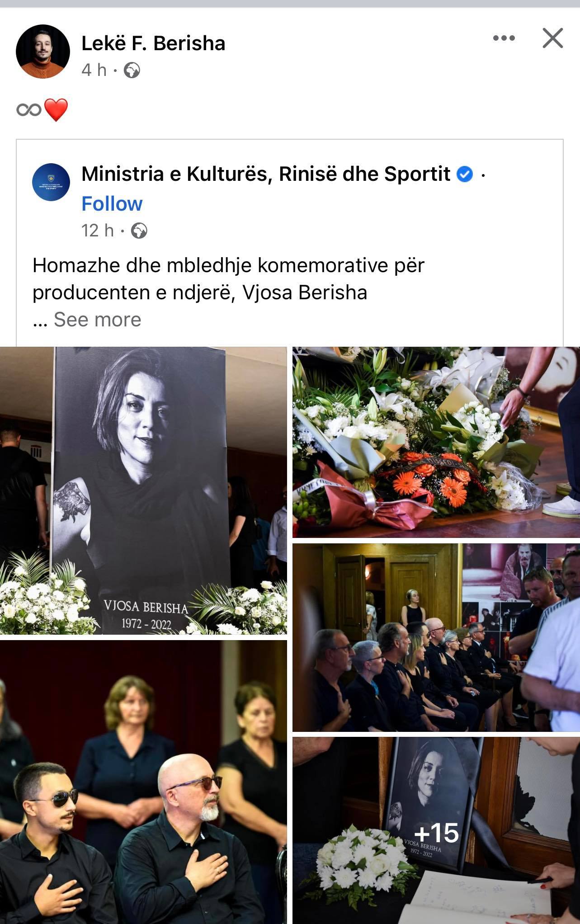Open Ministria e Kulturës, Rinisë dhe Sportit page

click(x=266, y=174)
